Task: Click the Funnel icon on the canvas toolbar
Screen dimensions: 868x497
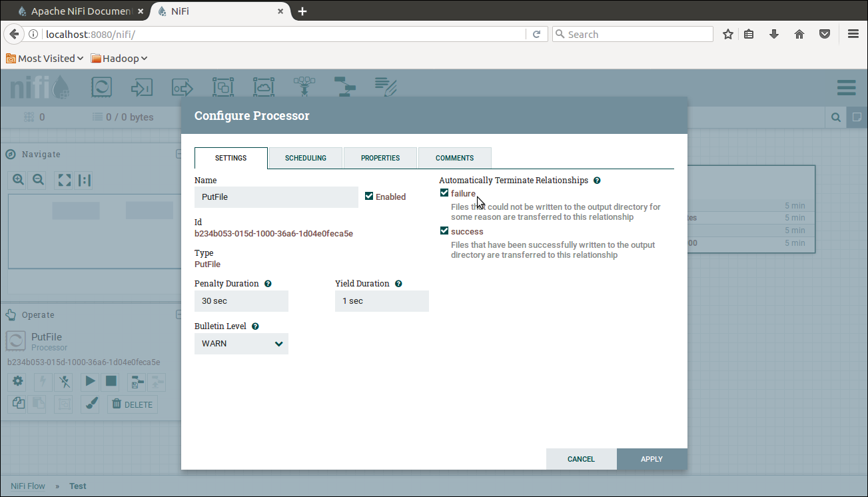Action: [304, 87]
